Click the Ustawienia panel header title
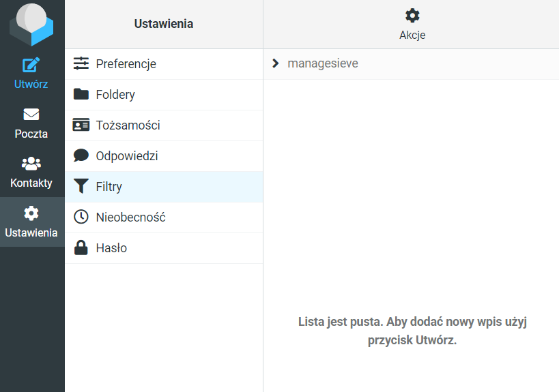The width and height of the screenshot is (559, 392). 164,24
